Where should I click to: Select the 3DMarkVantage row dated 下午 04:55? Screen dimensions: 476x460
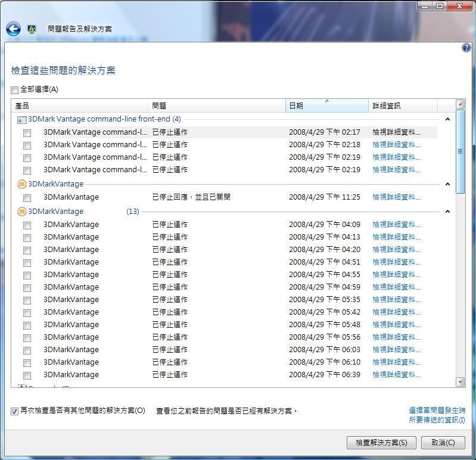tap(240, 275)
